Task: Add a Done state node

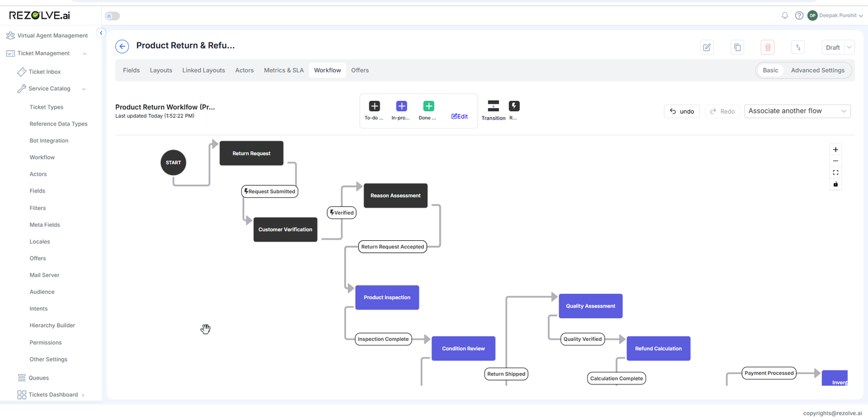Action: coord(429,106)
